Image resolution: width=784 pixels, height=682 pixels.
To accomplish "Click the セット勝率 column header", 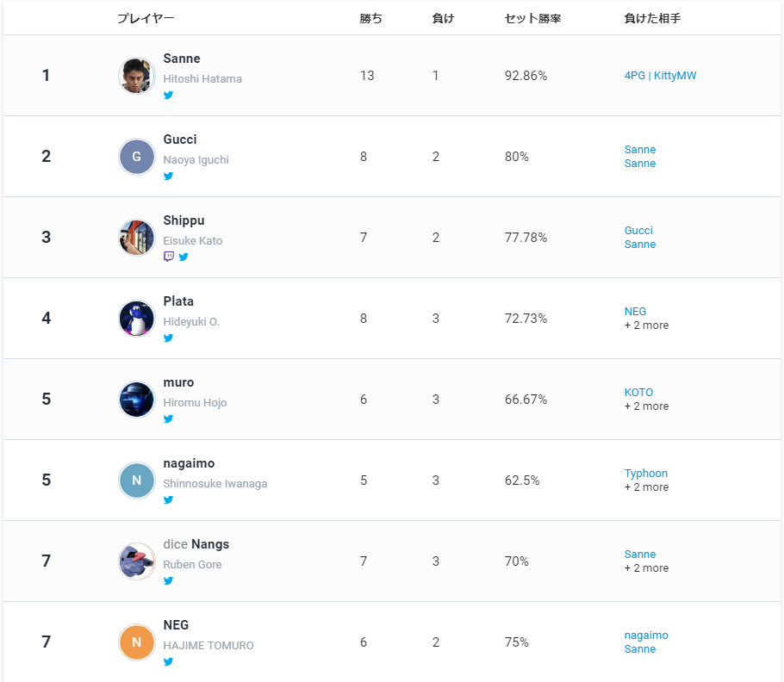I will [x=532, y=18].
